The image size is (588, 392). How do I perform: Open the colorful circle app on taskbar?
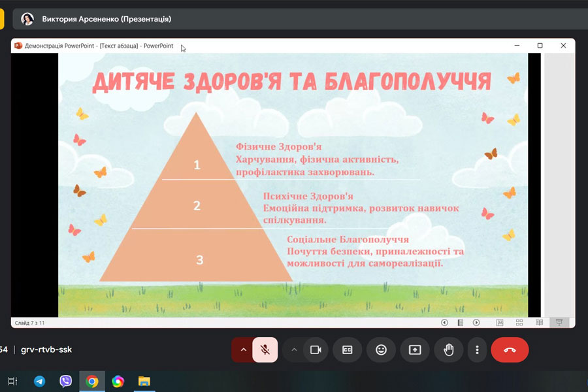click(x=118, y=381)
